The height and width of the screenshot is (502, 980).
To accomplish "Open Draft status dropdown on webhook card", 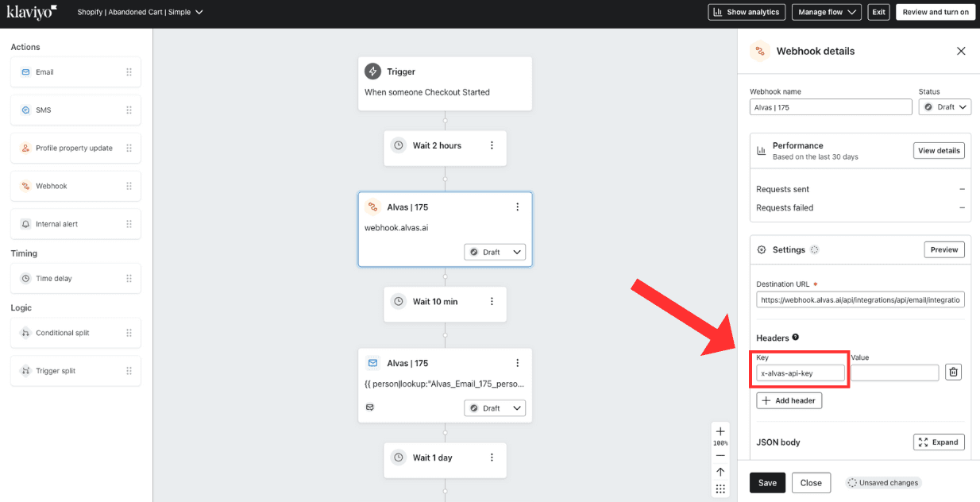I will (494, 253).
